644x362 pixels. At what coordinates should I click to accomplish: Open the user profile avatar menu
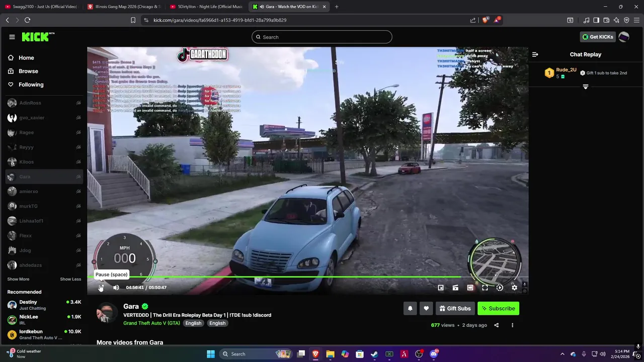tap(624, 37)
